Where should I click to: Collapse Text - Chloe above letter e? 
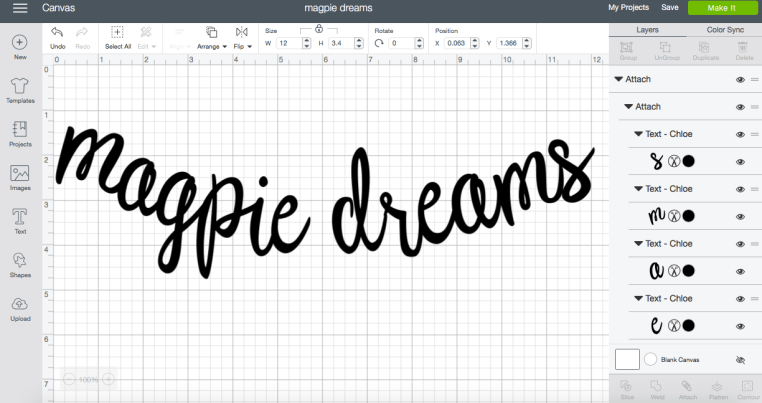[x=639, y=298]
